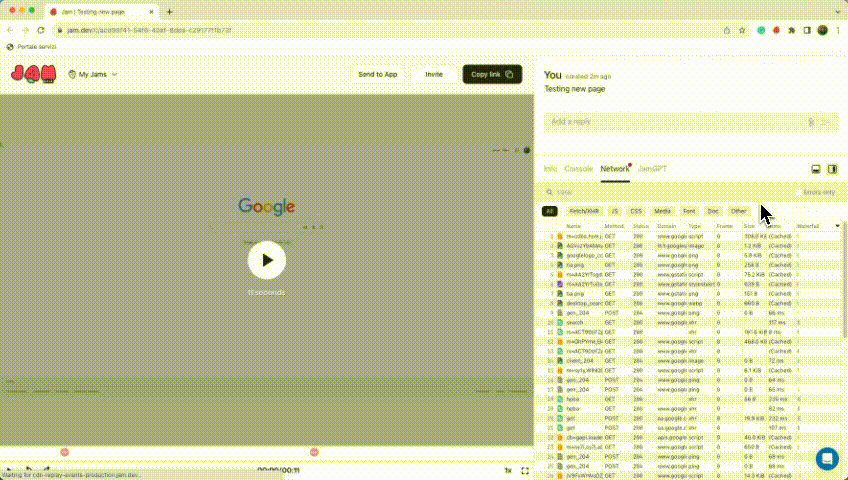Viewport: 848px width, 480px height.
Task: Open the chat support bubble icon
Action: pos(827,458)
